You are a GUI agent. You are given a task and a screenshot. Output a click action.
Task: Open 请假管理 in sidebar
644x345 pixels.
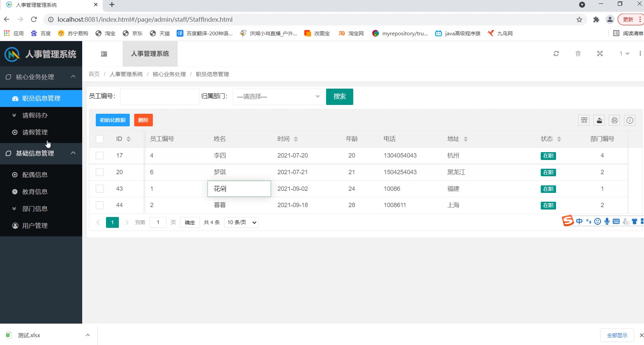click(41, 132)
